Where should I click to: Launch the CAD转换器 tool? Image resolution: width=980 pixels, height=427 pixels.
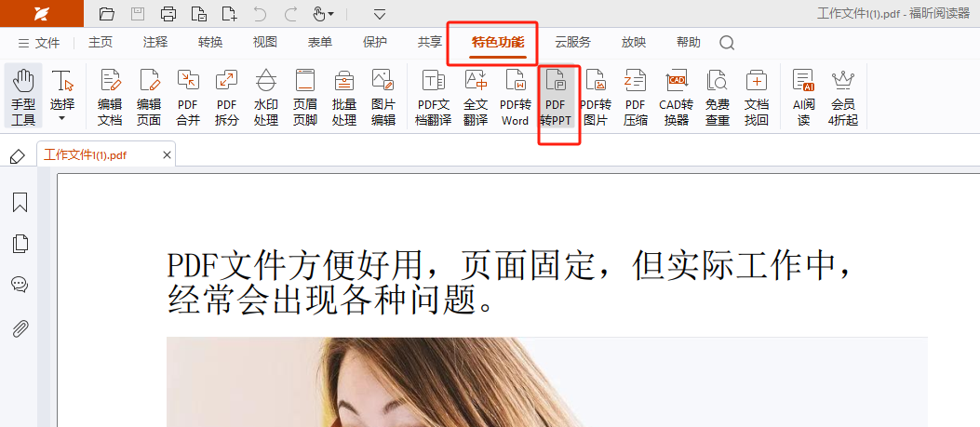[676, 98]
